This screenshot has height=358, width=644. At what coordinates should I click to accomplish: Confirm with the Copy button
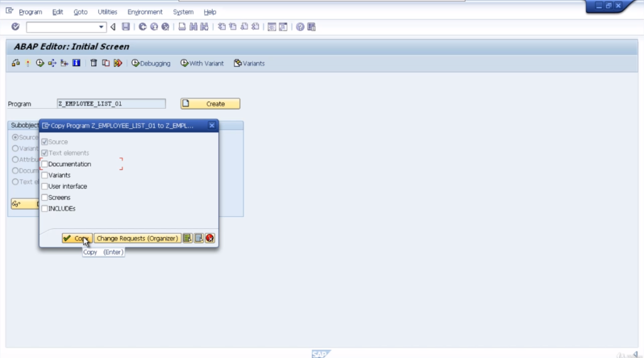pos(77,238)
